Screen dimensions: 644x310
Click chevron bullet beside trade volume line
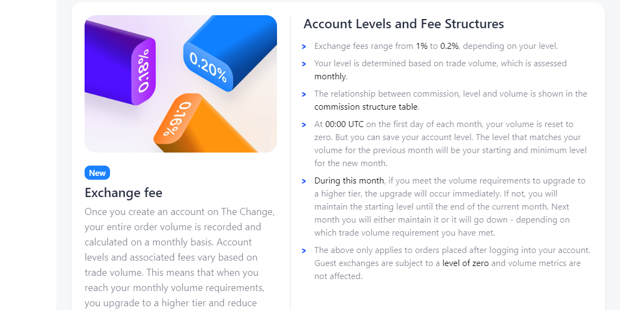(x=304, y=64)
